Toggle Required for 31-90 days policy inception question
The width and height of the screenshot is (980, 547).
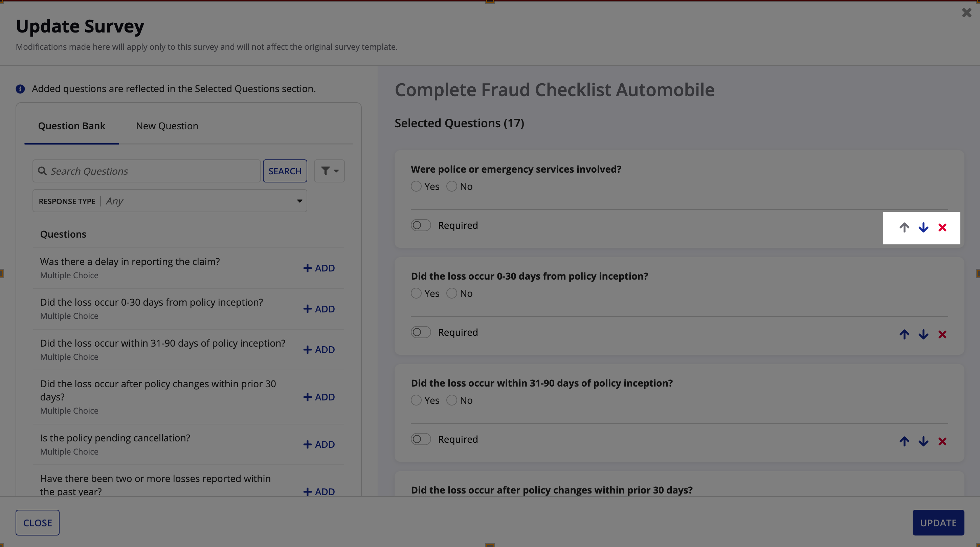tap(421, 439)
